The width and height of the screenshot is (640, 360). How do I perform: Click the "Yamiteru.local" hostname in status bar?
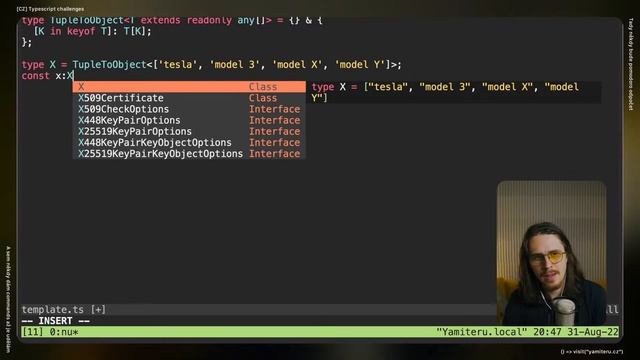(x=482, y=332)
